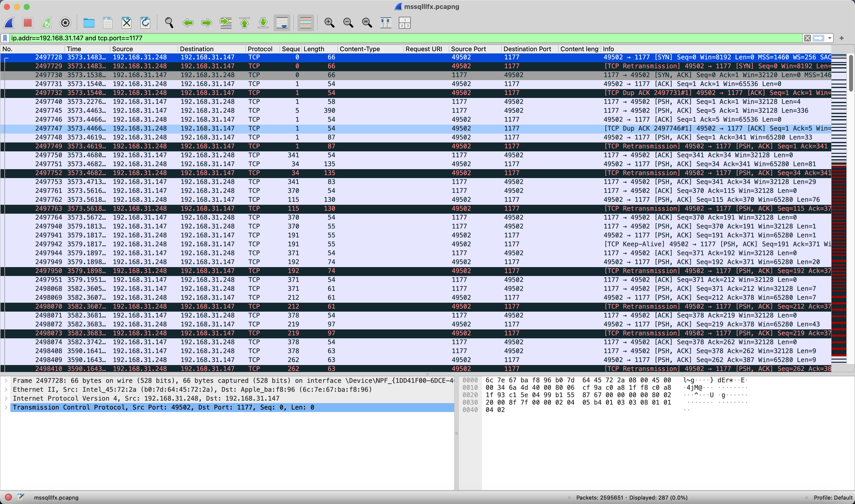This screenshot has height=504, width=855.
Task: Sort by Time column header
Action: [x=87, y=49]
